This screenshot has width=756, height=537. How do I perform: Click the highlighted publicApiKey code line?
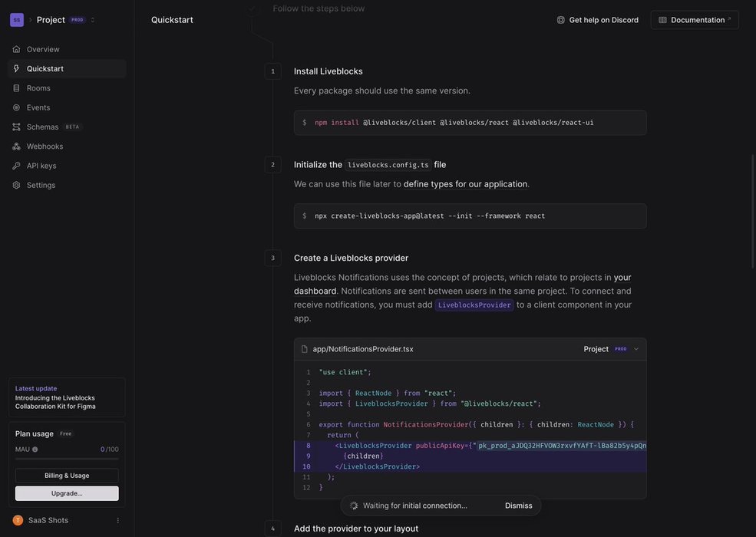470,446
